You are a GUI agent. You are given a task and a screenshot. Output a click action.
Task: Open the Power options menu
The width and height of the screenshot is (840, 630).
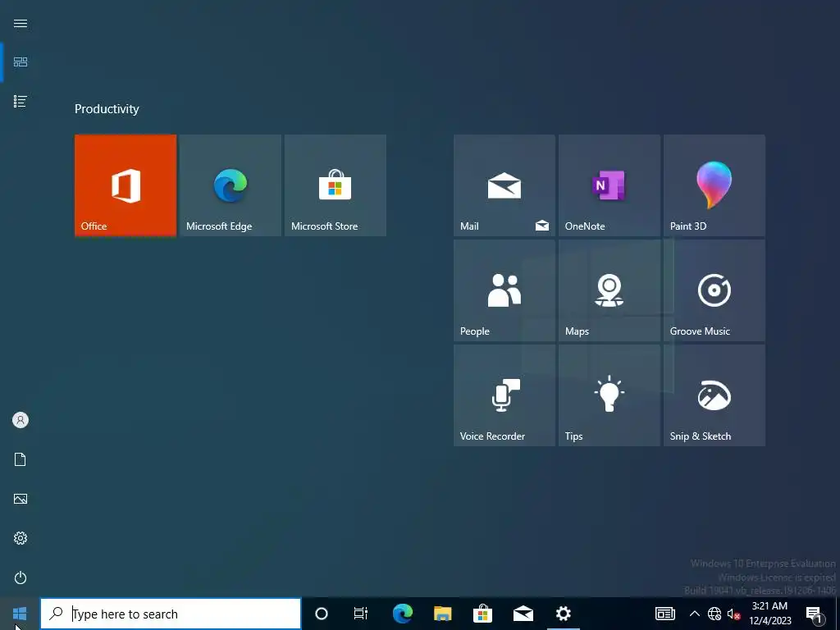[21, 577]
